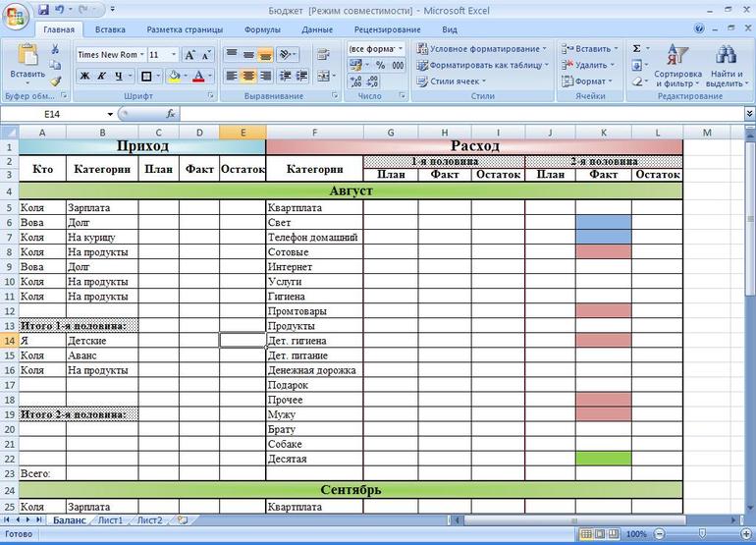Open the font name dropdown
This screenshot has height=545, width=756.
pos(142,55)
